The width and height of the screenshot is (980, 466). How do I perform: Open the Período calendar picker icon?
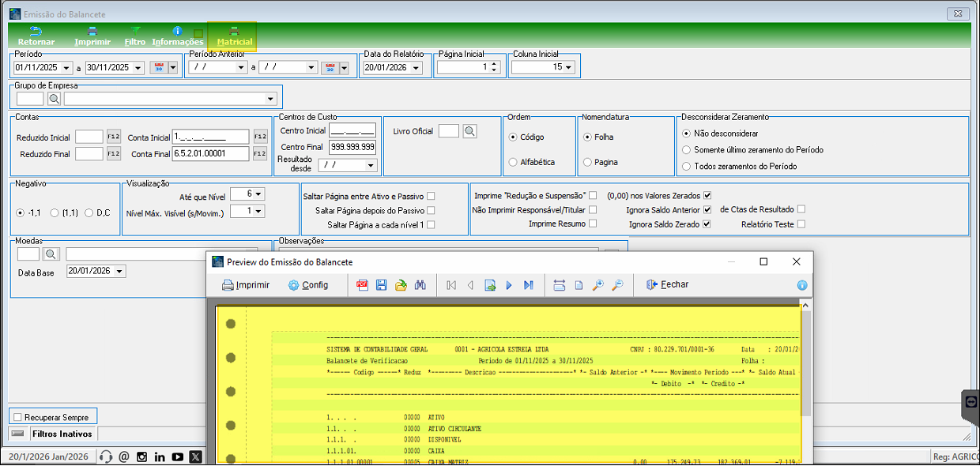tap(158, 68)
